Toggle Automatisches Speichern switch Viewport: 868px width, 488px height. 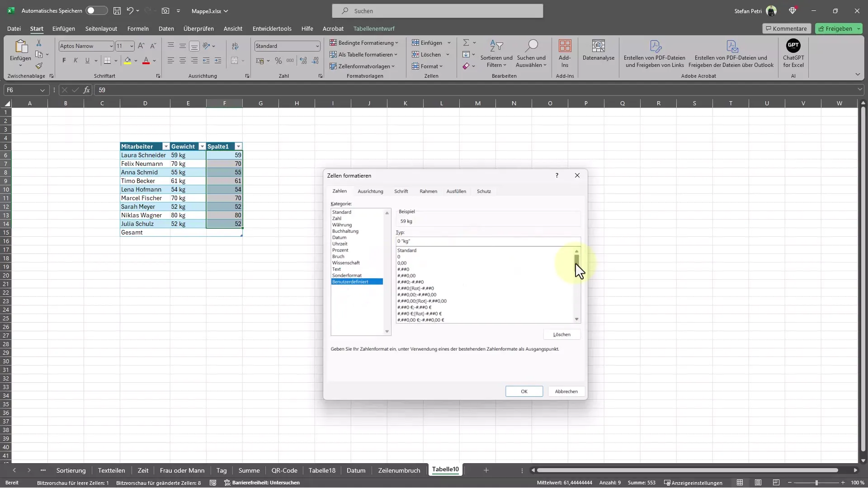pyautogui.click(x=95, y=10)
